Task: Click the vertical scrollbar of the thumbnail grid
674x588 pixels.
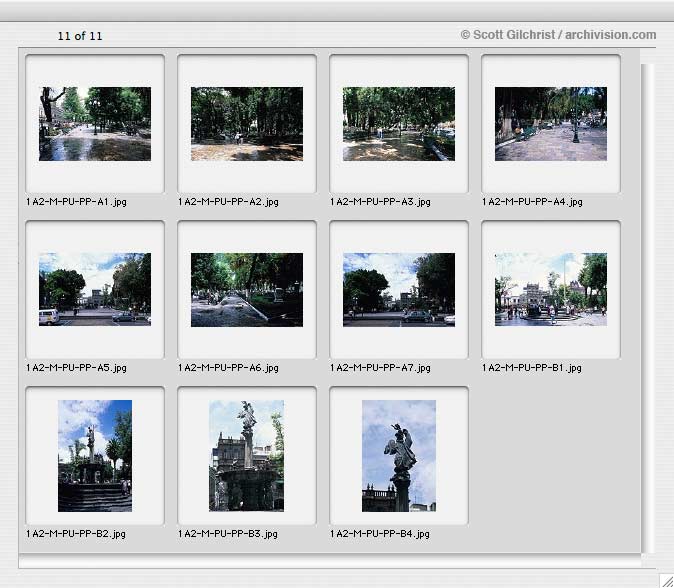Action: click(x=648, y=308)
